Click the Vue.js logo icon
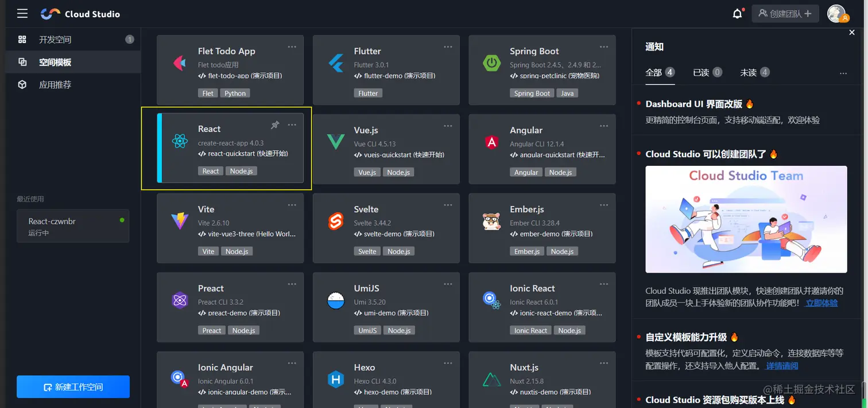The height and width of the screenshot is (408, 868). coord(335,142)
